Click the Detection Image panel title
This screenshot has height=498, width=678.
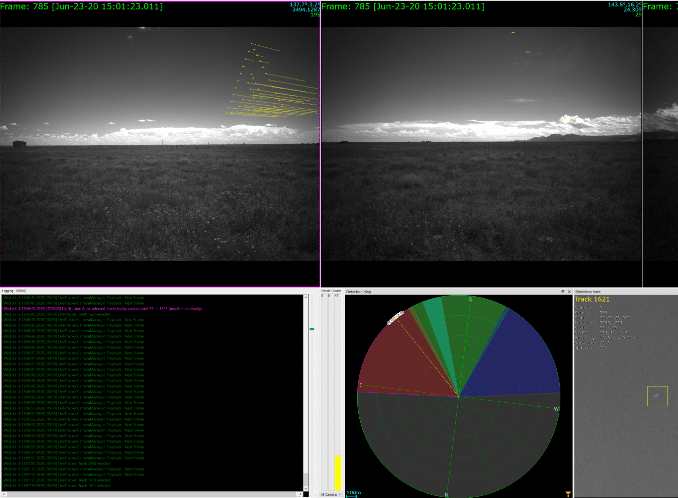(x=588, y=292)
